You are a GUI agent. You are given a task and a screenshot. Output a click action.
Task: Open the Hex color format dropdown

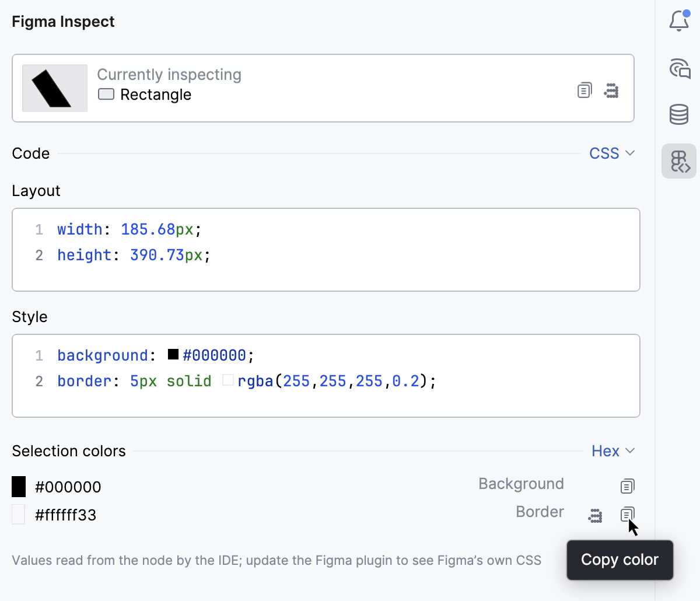(613, 451)
